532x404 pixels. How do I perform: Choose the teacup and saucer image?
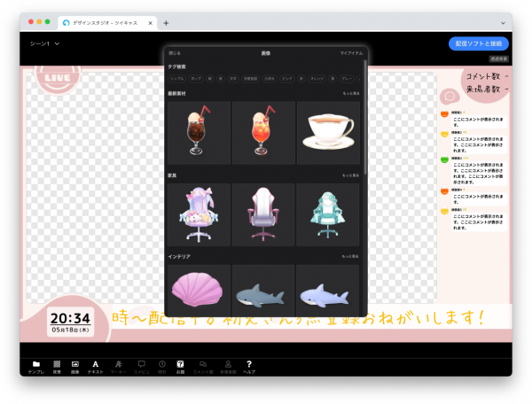328,133
